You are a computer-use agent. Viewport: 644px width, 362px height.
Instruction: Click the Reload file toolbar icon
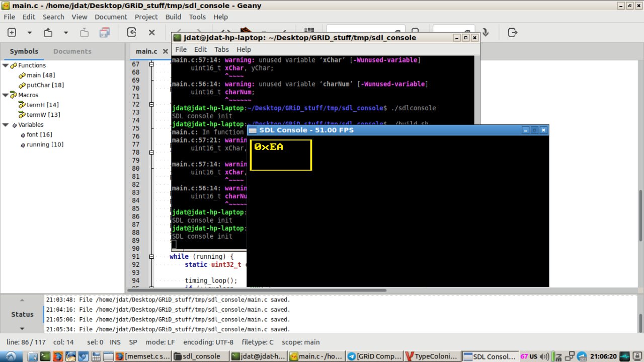pyautogui.click(x=132, y=33)
